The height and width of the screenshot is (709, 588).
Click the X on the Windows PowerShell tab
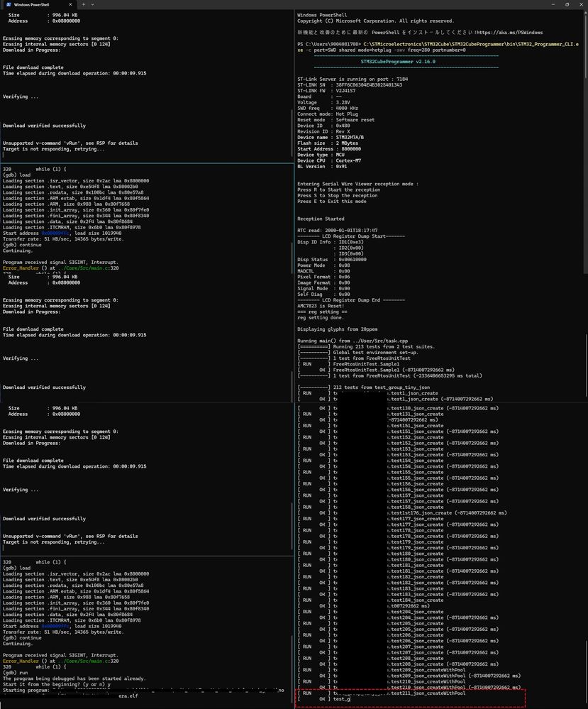point(69,5)
